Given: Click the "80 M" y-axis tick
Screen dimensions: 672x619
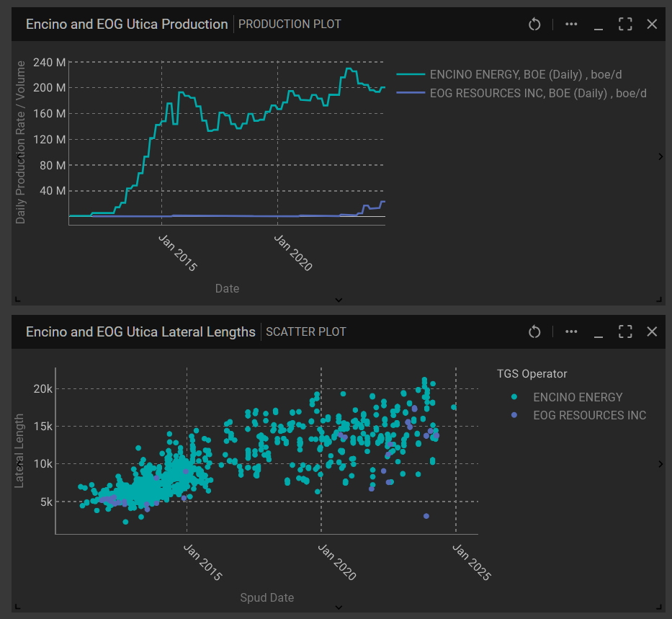Looking at the screenshot, I should pos(53,165).
